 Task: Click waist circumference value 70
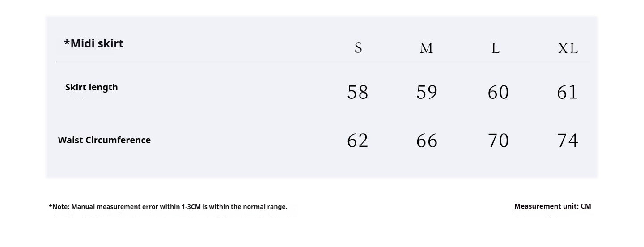pos(498,141)
